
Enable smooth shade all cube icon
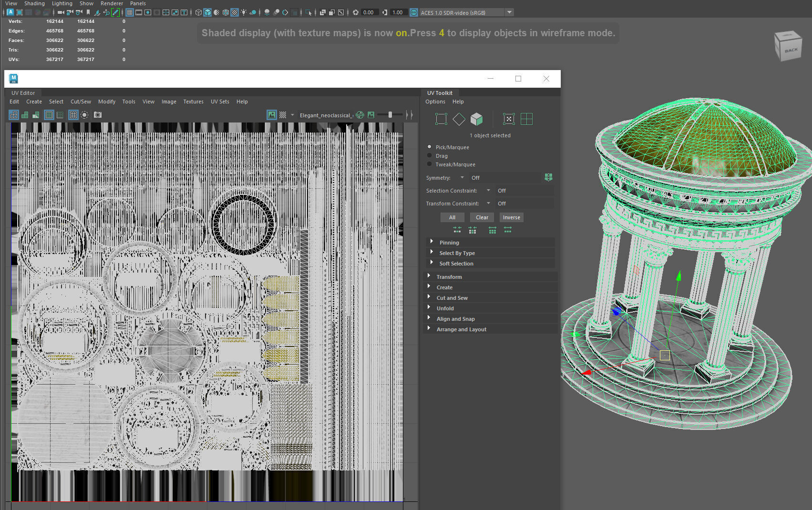[207, 12]
